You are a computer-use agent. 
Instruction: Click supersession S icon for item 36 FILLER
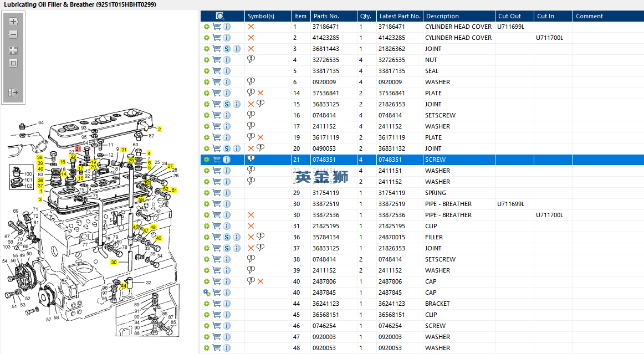[x=227, y=237]
